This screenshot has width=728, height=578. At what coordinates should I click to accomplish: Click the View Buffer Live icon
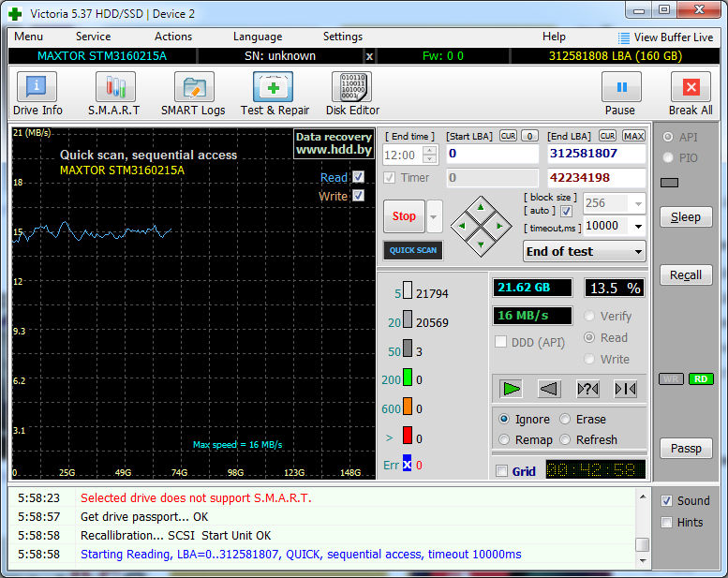pyautogui.click(x=624, y=37)
